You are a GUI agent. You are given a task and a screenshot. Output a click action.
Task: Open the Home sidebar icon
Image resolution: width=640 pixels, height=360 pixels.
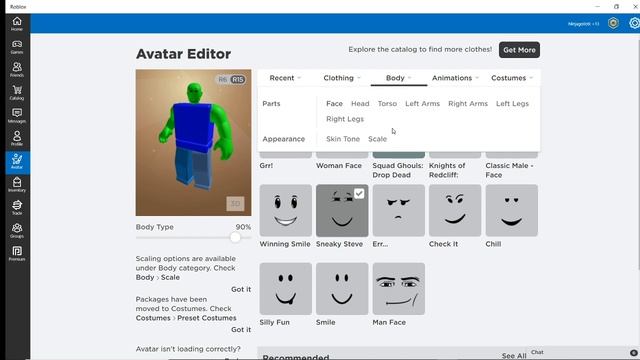pyautogui.click(x=17, y=24)
